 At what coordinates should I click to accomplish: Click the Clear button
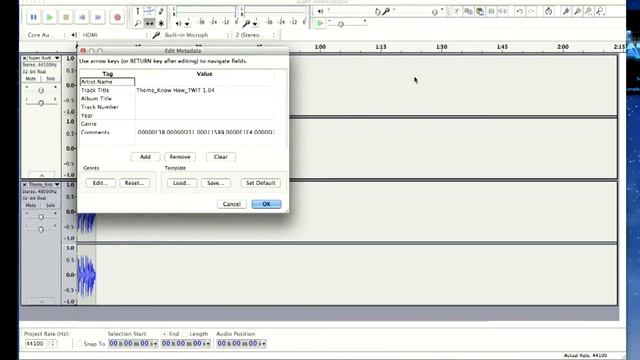point(220,157)
